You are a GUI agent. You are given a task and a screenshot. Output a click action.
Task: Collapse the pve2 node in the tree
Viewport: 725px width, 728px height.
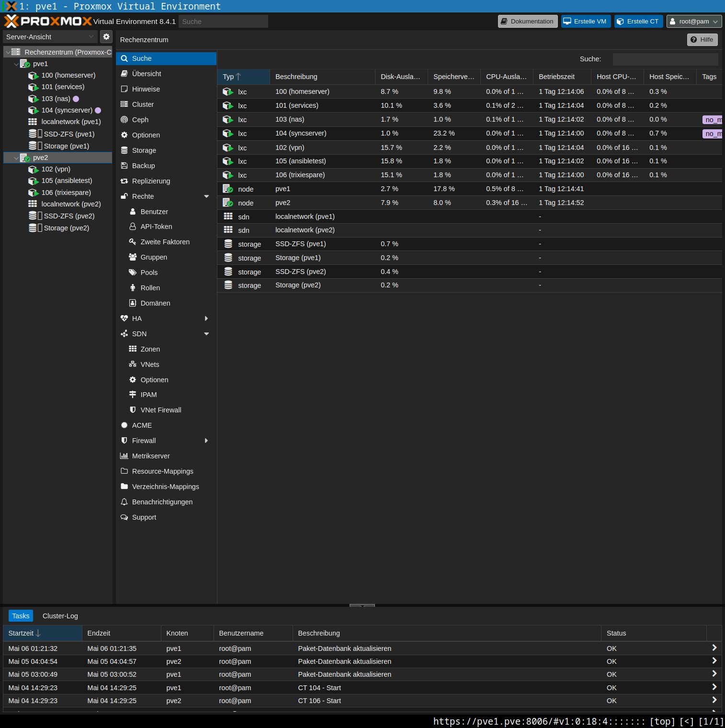point(16,158)
